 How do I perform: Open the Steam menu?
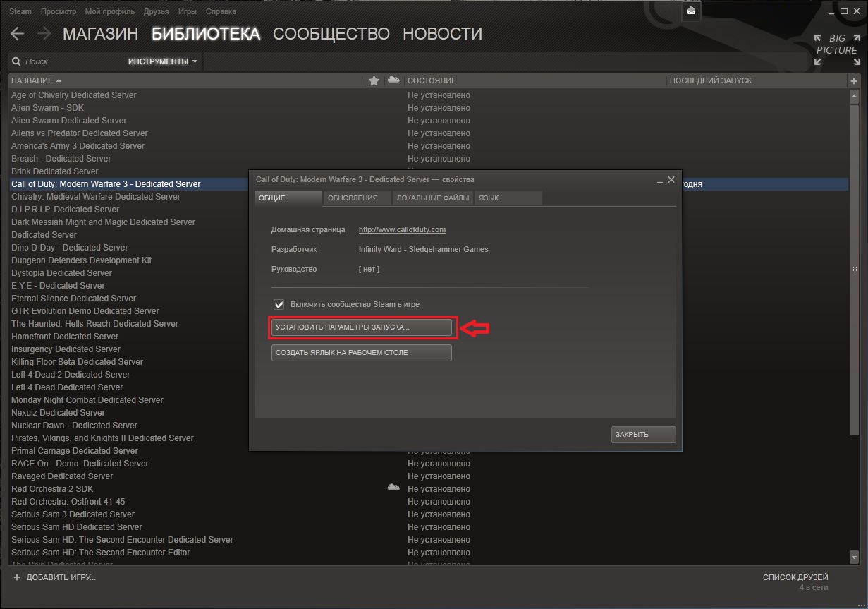coord(20,11)
